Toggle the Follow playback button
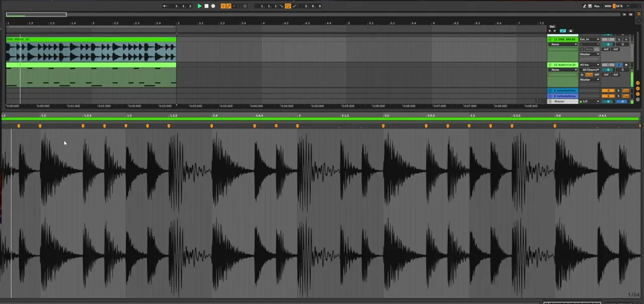This screenshot has height=304, width=644. tap(165, 6)
